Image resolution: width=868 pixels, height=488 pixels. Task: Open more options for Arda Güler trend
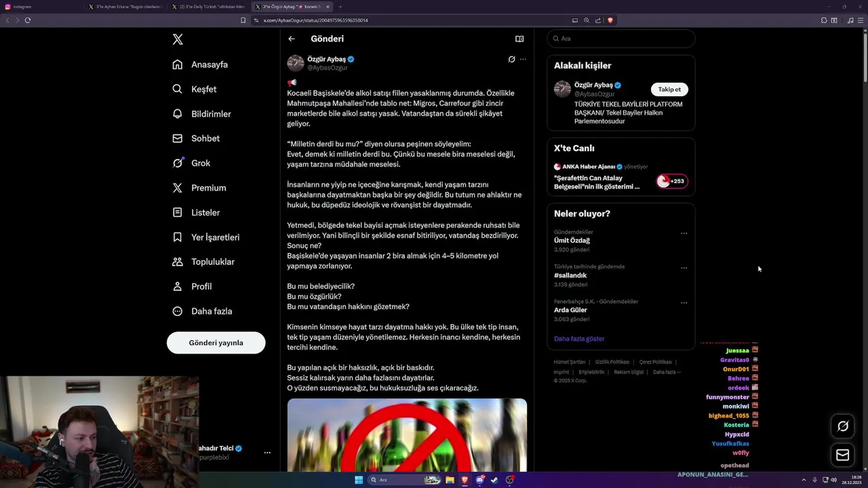point(684,303)
